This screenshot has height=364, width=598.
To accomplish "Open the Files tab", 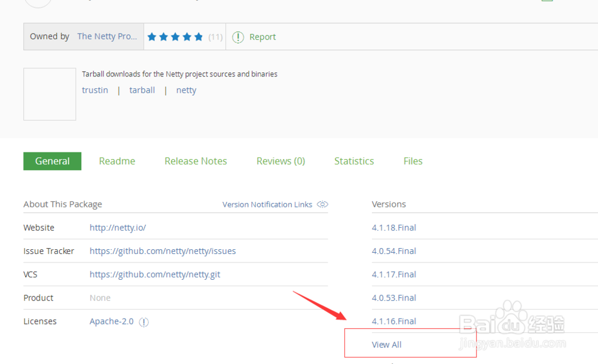I will tap(413, 161).
